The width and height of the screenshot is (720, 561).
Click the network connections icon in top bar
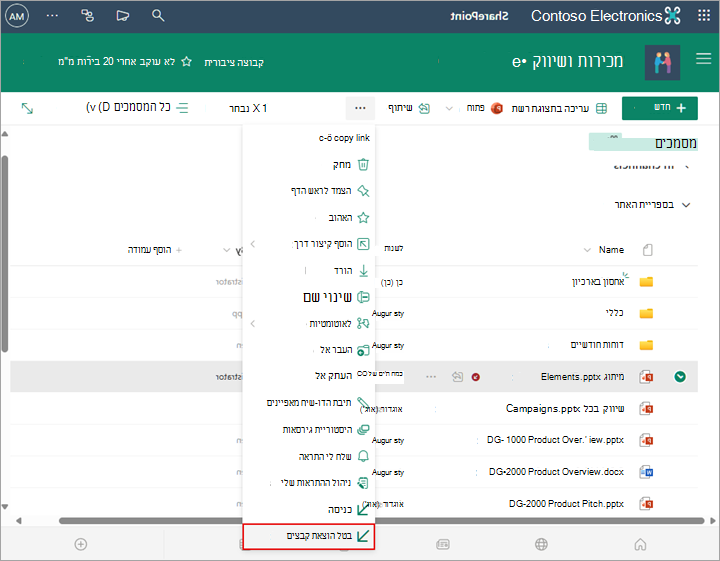pos(87,16)
